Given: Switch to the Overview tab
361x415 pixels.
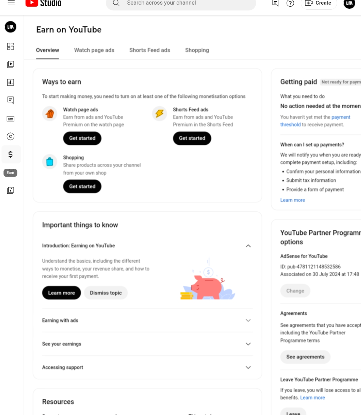Looking at the screenshot, I should [47, 50].
